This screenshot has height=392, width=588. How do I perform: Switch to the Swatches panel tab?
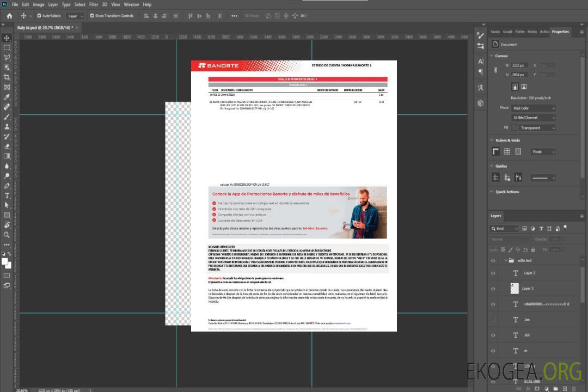[495, 32]
